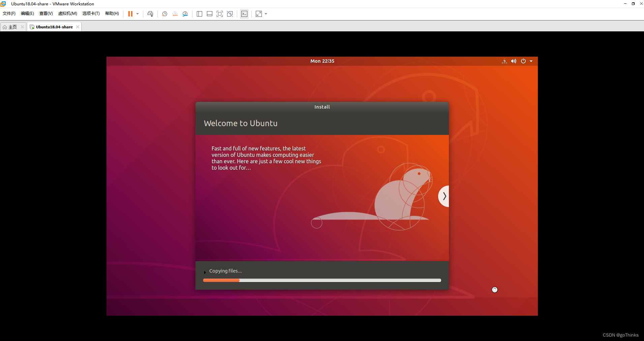Open the 文件(F) menu

pos(9,13)
